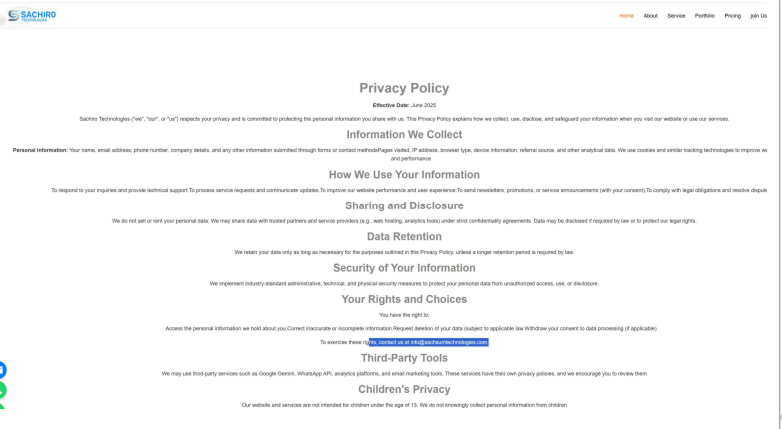Click the bottom green floating button
The image size is (782, 429).
pos(2,406)
